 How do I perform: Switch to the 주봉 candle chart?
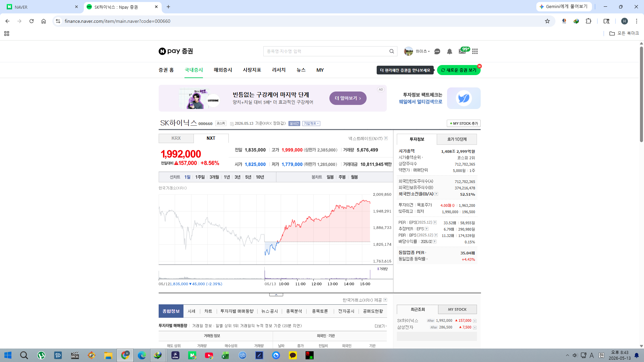(x=342, y=177)
